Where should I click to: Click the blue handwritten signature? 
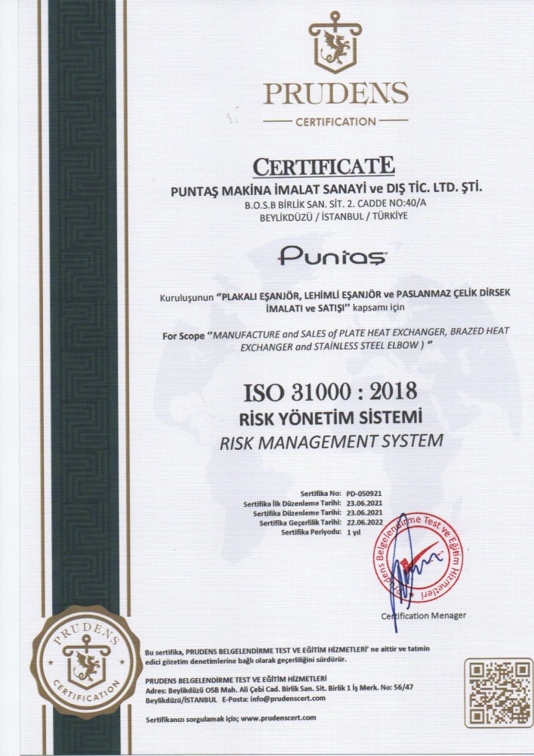coord(402,559)
